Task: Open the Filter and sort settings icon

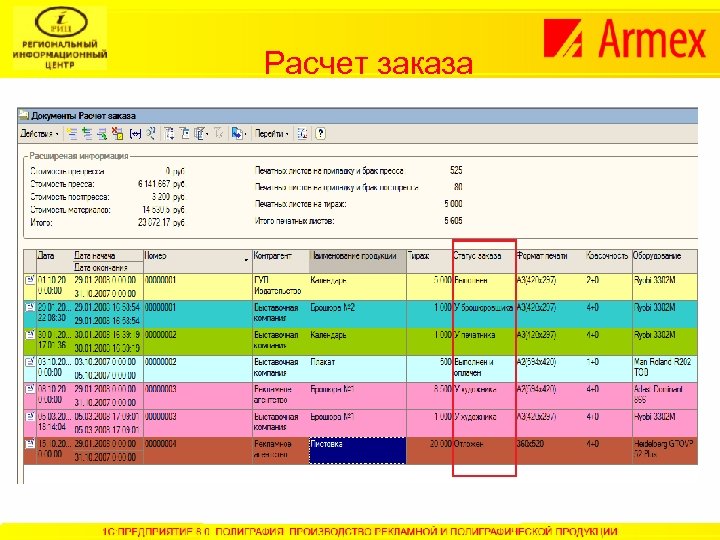Action: [169, 134]
